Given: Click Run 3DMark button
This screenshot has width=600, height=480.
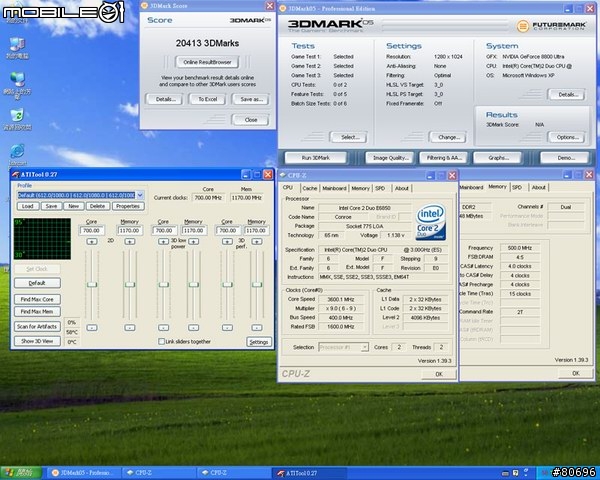Looking at the screenshot, I should (x=316, y=158).
